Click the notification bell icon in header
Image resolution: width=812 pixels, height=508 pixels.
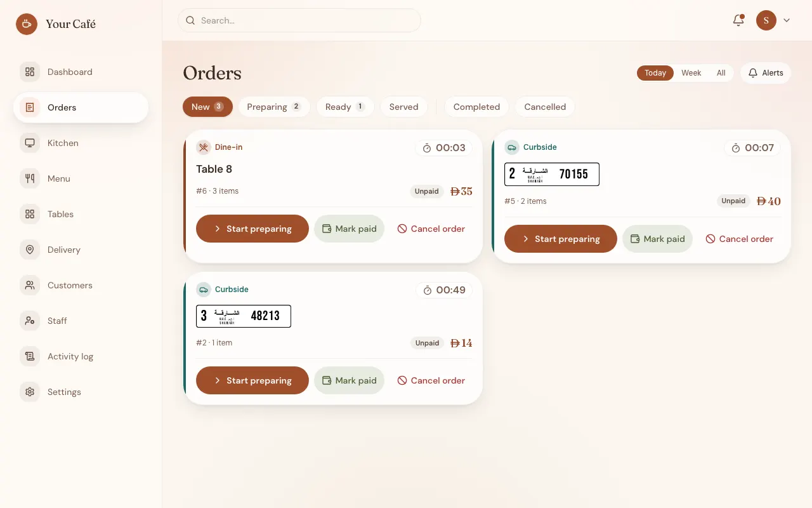tap(738, 20)
